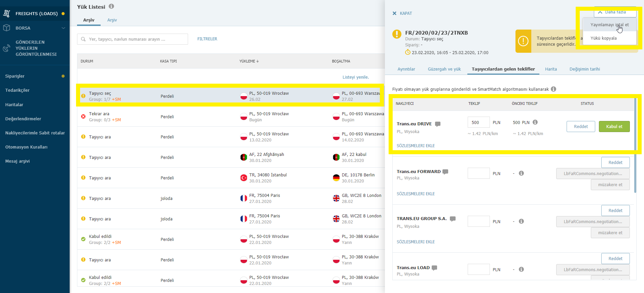The image size is (644, 293).
Task: Click the German flag in Berlin row
Action: 336,178
